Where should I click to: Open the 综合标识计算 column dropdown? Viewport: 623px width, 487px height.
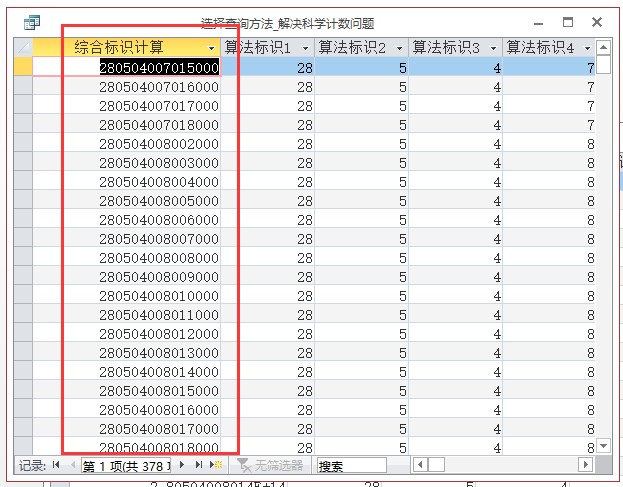211,48
